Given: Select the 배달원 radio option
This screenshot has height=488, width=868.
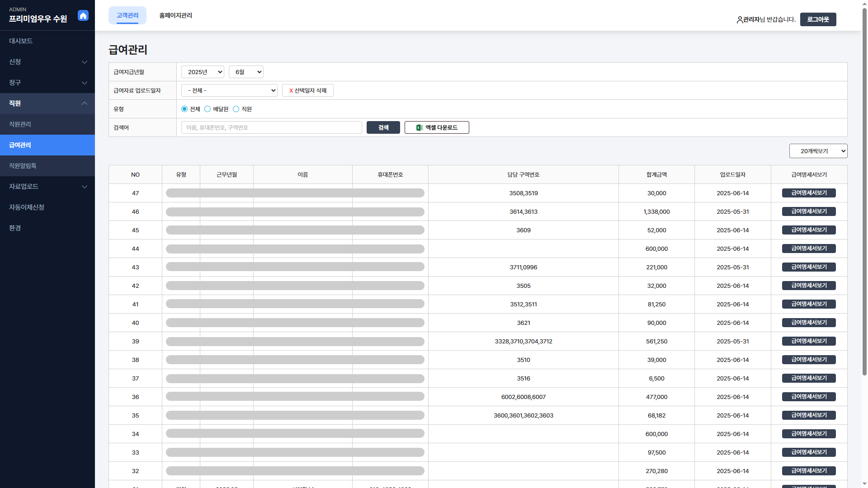Looking at the screenshot, I should pyautogui.click(x=208, y=109).
